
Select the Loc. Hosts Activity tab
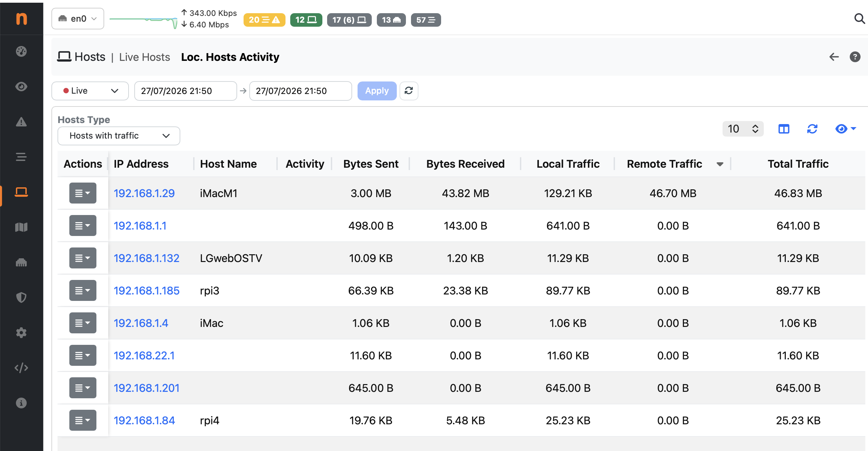pyautogui.click(x=230, y=57)
